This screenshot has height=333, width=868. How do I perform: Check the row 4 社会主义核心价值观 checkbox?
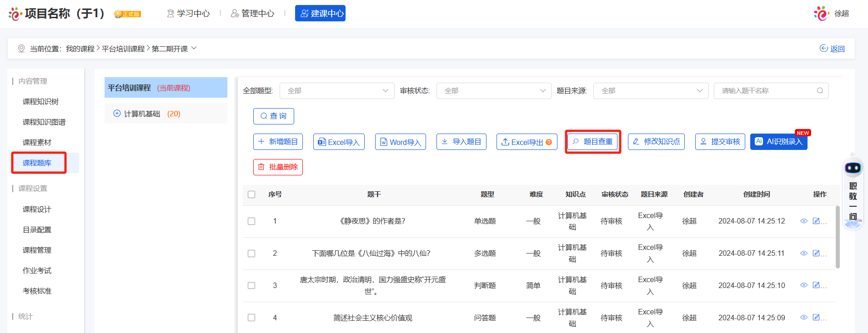251,318
